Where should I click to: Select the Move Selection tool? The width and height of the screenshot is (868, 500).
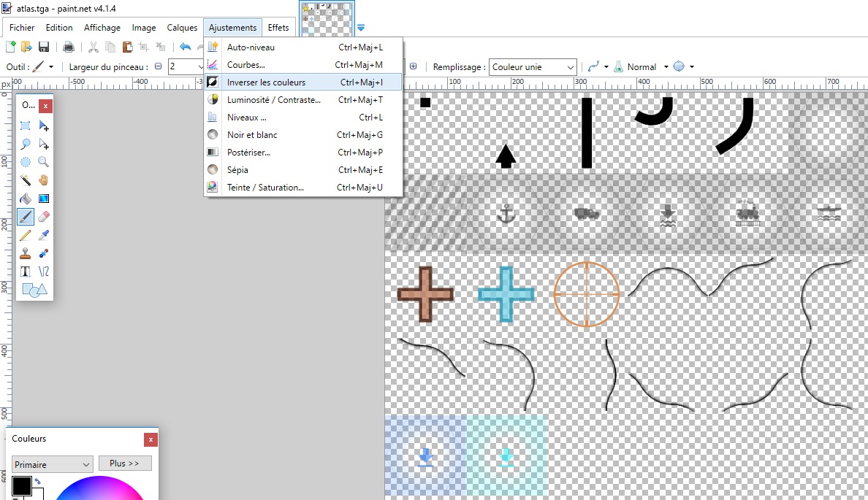pyautogui.click(x=44, y=145)
